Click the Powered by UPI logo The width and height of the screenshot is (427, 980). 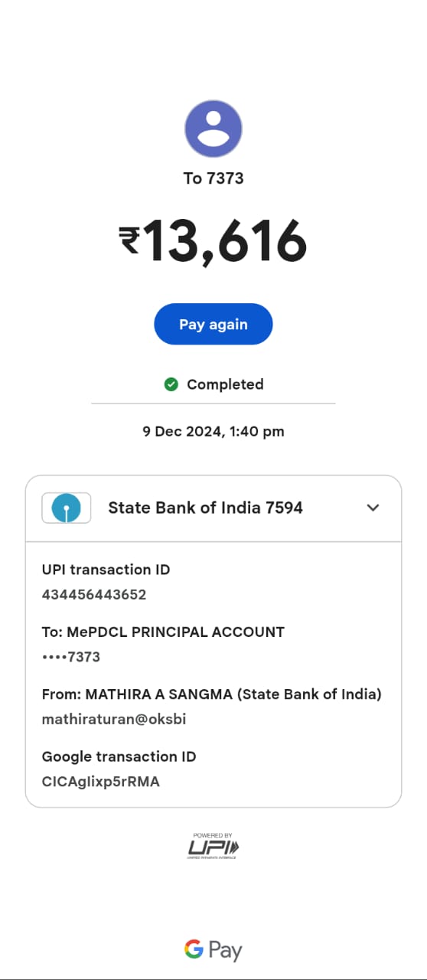(x=213, y=845)
